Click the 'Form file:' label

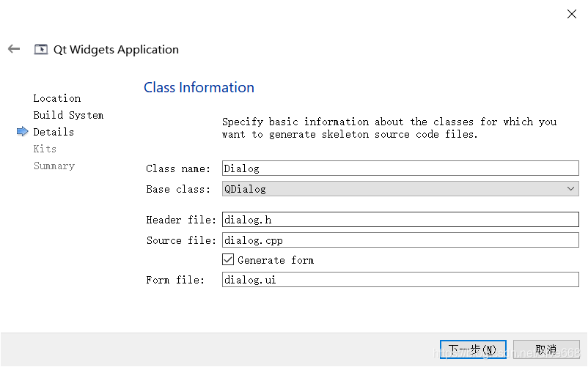coord(175,280)
